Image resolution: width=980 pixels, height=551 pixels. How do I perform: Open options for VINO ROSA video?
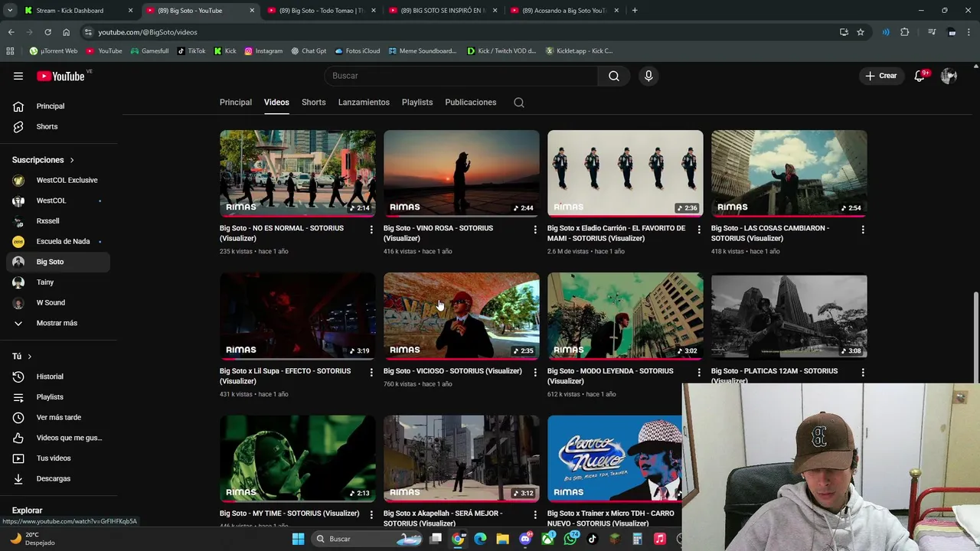[x=535, y=230]
